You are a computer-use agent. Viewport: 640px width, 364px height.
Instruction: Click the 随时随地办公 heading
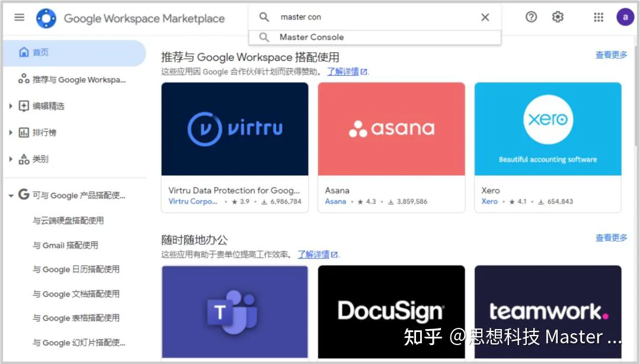pyautogui.click(x=194, y=240)
